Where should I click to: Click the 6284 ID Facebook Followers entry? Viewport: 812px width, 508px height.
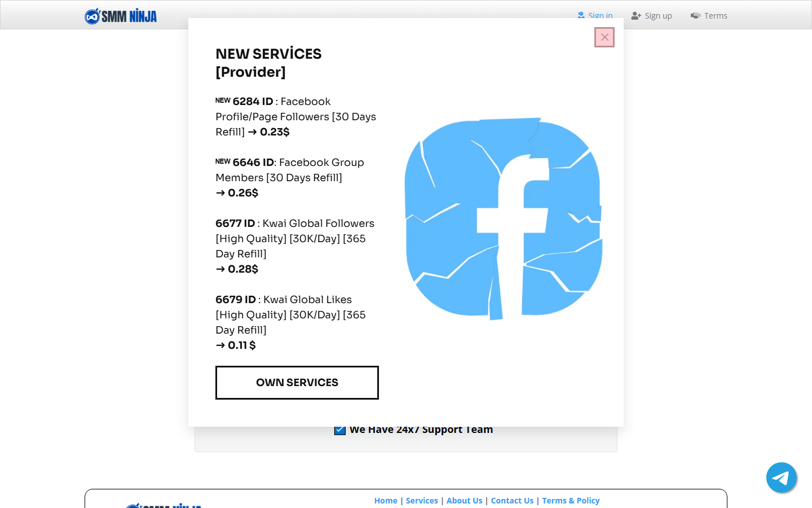[295, 117]
